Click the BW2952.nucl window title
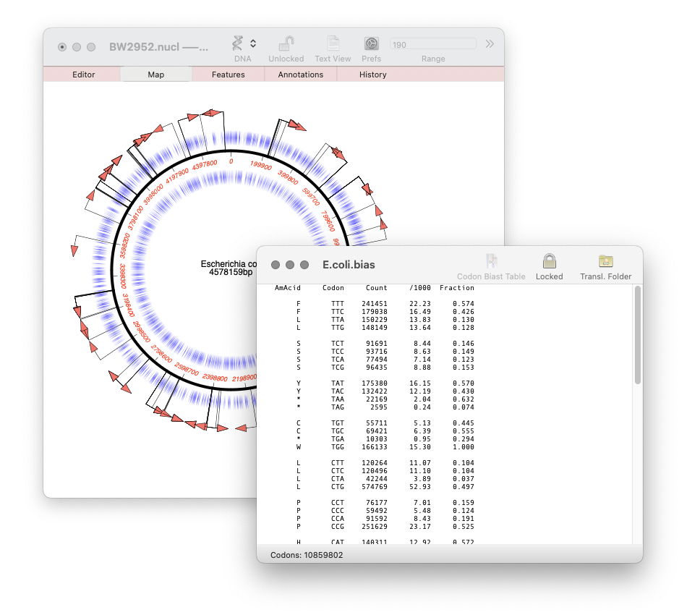 click(x=158, y=47)
